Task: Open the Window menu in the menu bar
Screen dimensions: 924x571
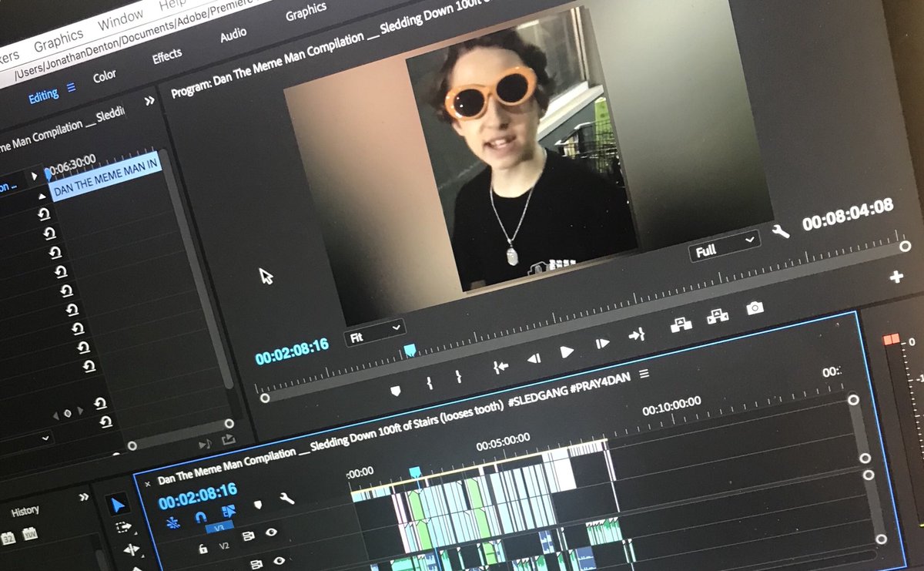Action: click(119, 19)
